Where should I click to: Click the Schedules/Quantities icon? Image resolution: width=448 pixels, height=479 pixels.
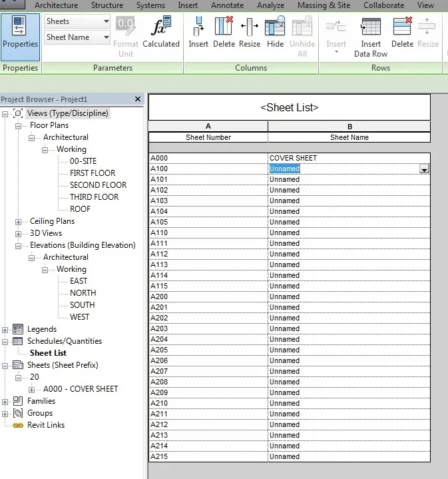coord(18,341)
